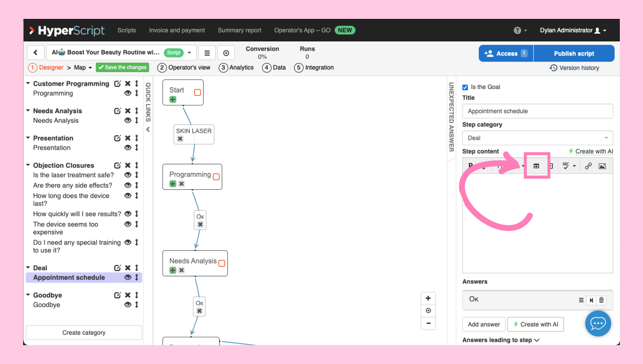Click green plus icon on Start node
Screen dimensions: 643x364
pyautogui.click(x=173, y=100)
